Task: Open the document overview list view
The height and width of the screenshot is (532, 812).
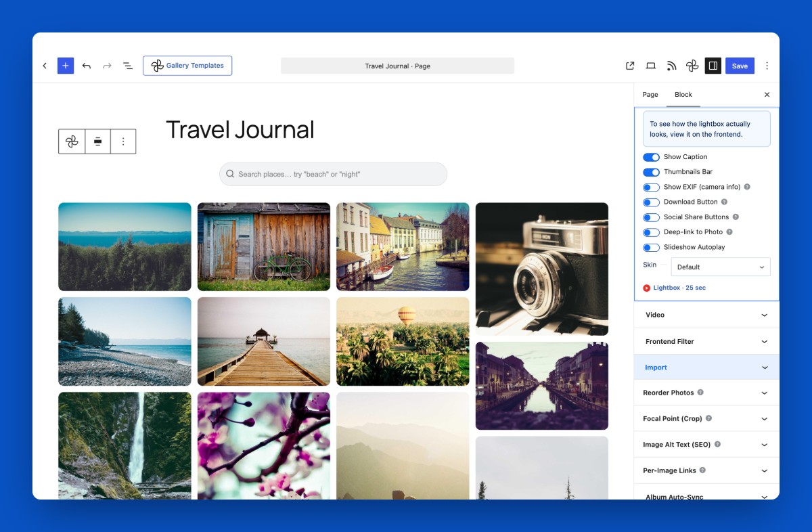Action: [x=127, y=66]
